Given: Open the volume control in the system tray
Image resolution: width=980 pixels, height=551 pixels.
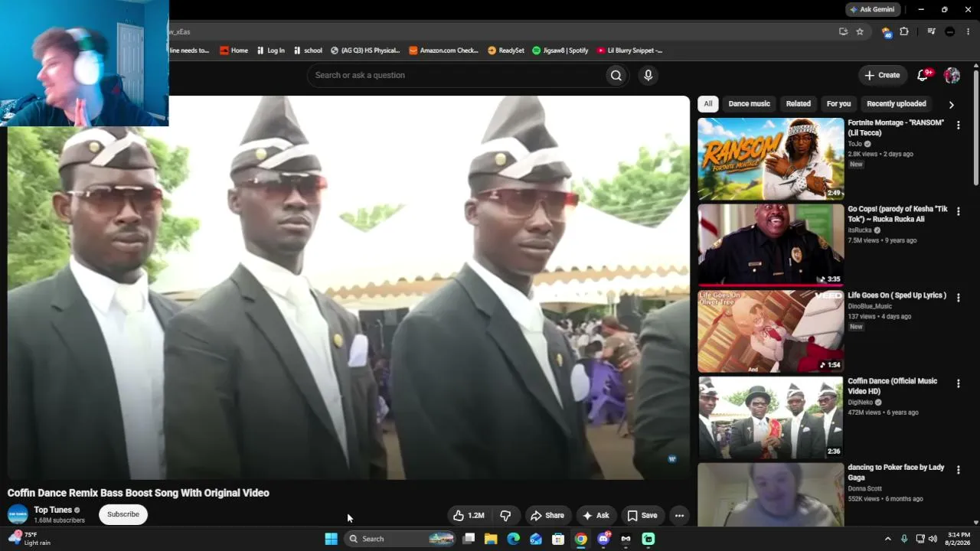Looking at the screenshot, I should tap(933, 539).
